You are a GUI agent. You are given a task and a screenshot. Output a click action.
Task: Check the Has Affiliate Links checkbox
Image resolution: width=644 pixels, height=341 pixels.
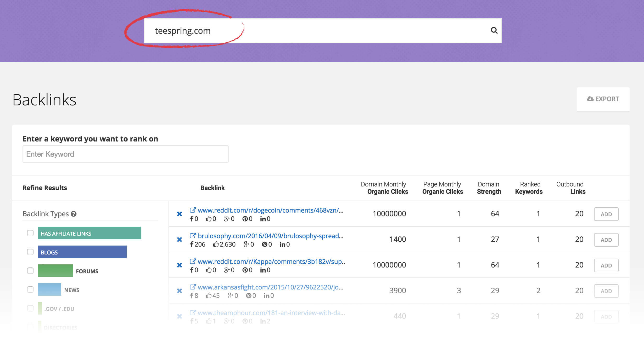pyautogui.click(x=30, y=233)
